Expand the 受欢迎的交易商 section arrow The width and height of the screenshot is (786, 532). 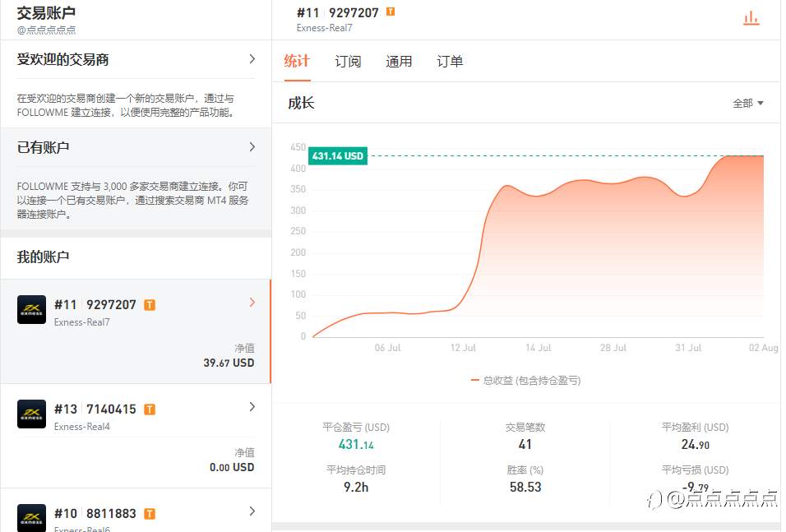(252, 59)
